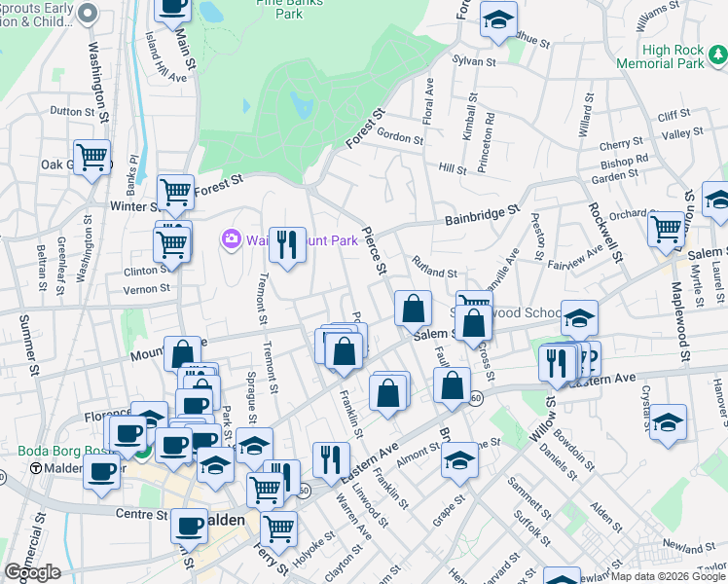
Task: Select the Cherry St street label
Action: click(x=621, y=143)
